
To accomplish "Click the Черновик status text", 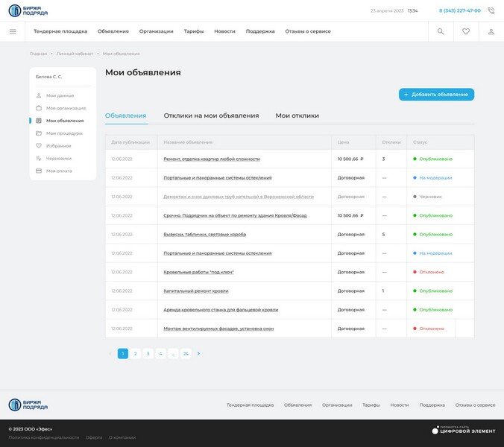I will click(x=430, y=197).
